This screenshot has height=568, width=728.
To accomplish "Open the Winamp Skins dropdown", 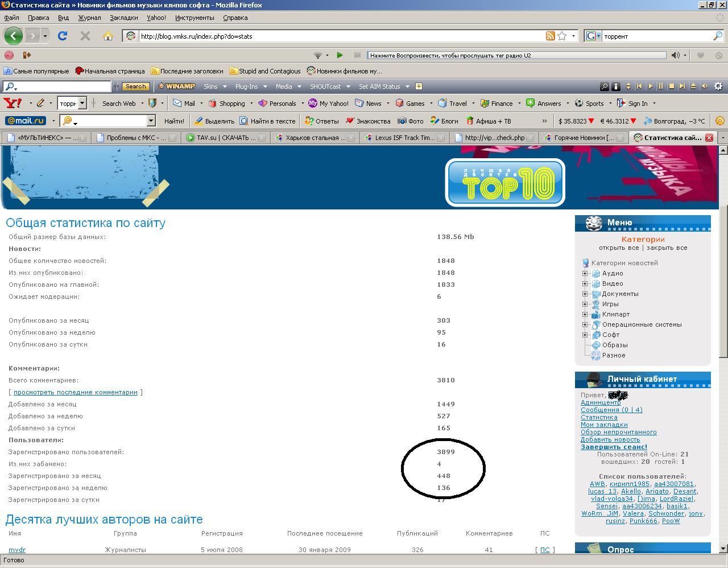I will pyautogui.click(x=215, y=87).
